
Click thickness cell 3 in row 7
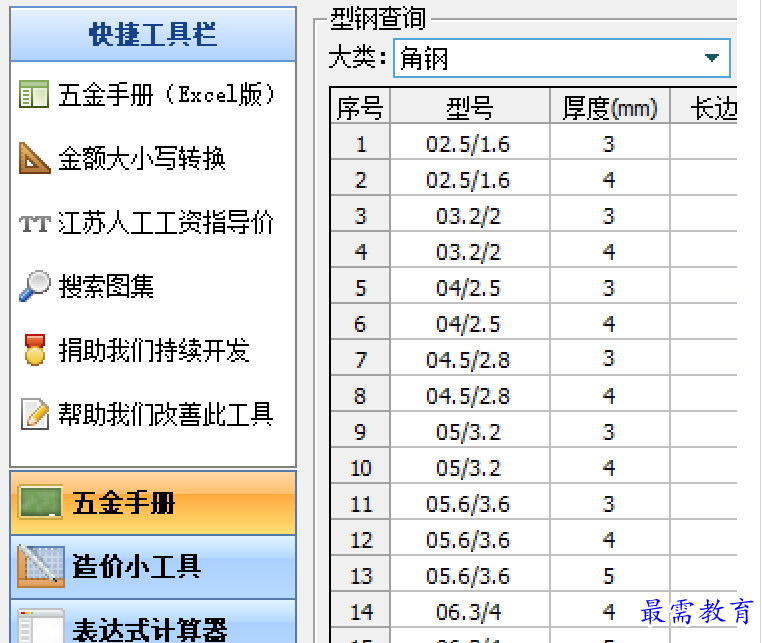[x=610, y=357]
